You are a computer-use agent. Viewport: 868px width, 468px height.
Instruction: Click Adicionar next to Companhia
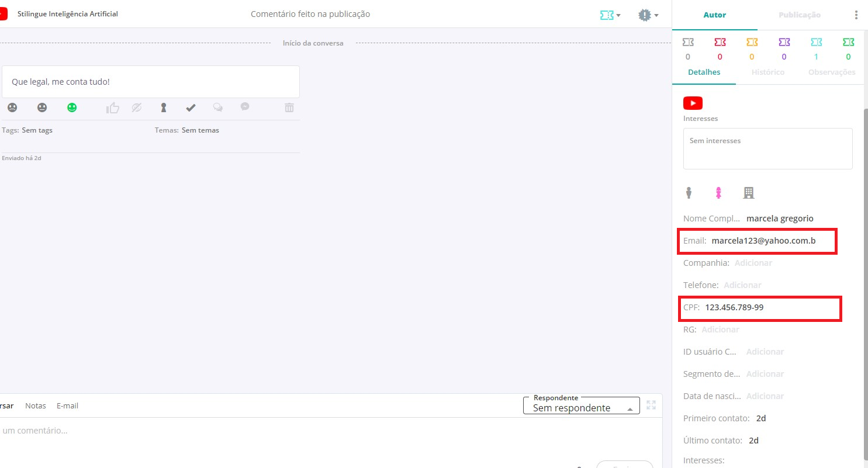point(753,263)
